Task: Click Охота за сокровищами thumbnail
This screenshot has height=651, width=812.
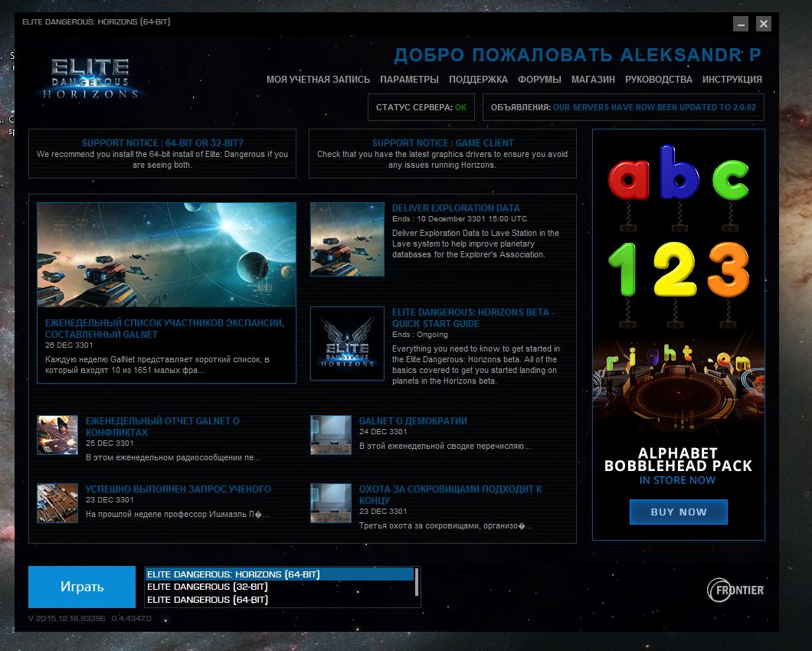Action: pos(331,503)
